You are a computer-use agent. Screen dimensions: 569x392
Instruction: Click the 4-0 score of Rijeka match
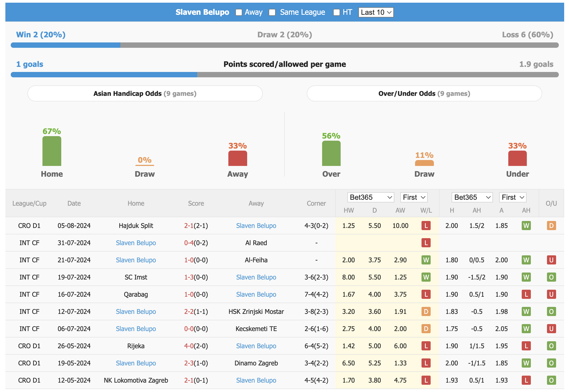[x=189, y=346]
